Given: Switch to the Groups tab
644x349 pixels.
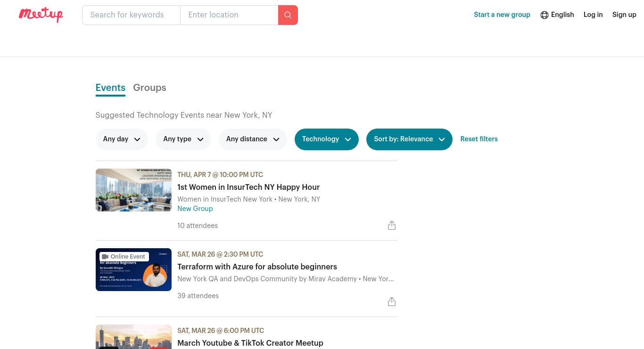Looking at the screenshot, I should tap(149, 88).
